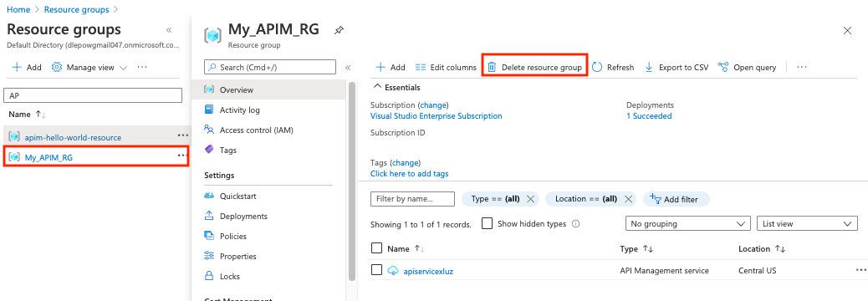Open toolbar overflow ellipsis after Open query

(802, 68)
